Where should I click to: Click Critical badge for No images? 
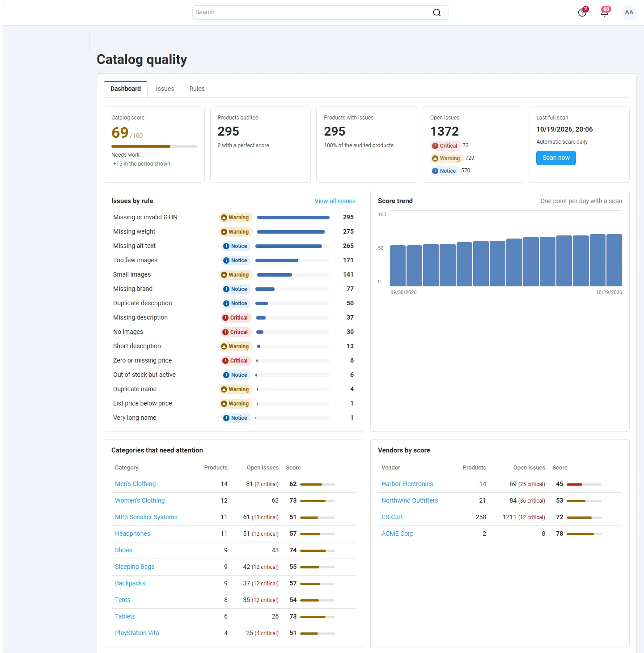236,332
